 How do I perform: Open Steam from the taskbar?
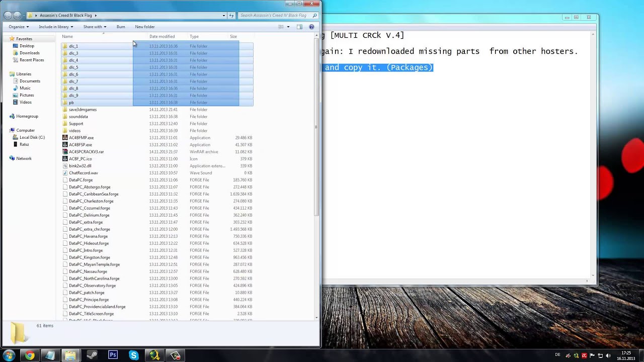(92, 355)
